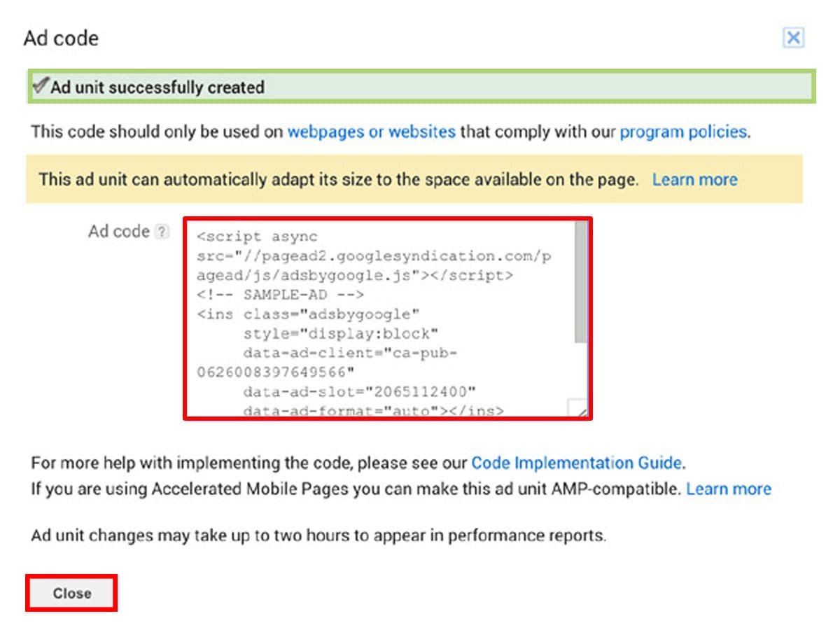Click Learn more about adaptive ad size
Viewport: 840px width, 630px height.
click(694, 180)
